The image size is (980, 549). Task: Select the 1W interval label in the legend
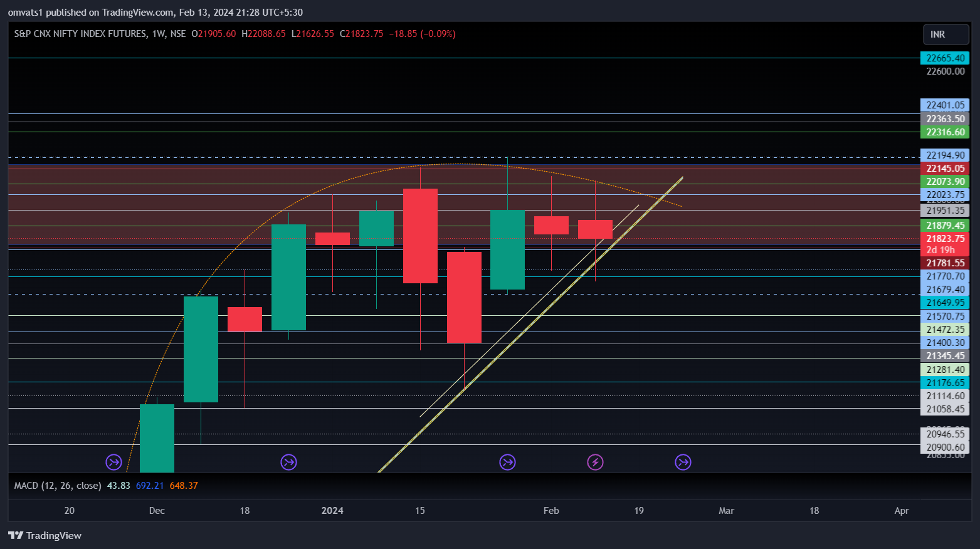tap(158, 34)
